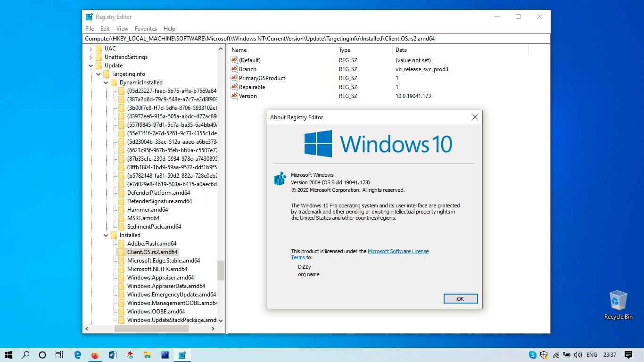Open File Explorer from the taskbar

(147, 355)
